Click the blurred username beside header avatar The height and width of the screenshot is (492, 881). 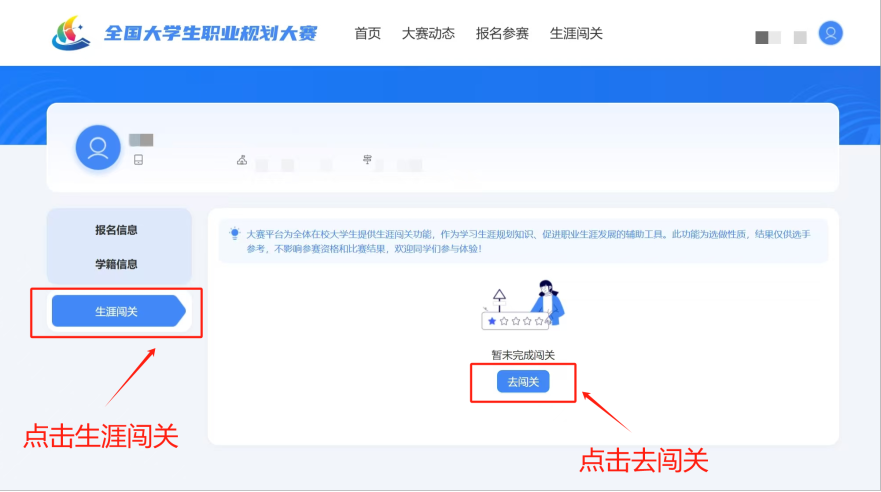point(780,37)
